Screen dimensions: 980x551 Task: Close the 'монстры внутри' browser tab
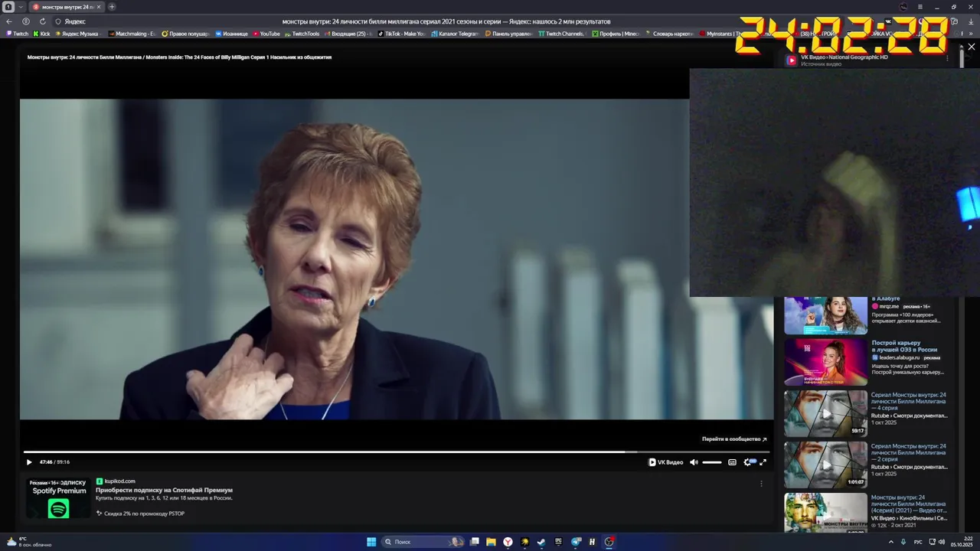click(x=99, y=7)
